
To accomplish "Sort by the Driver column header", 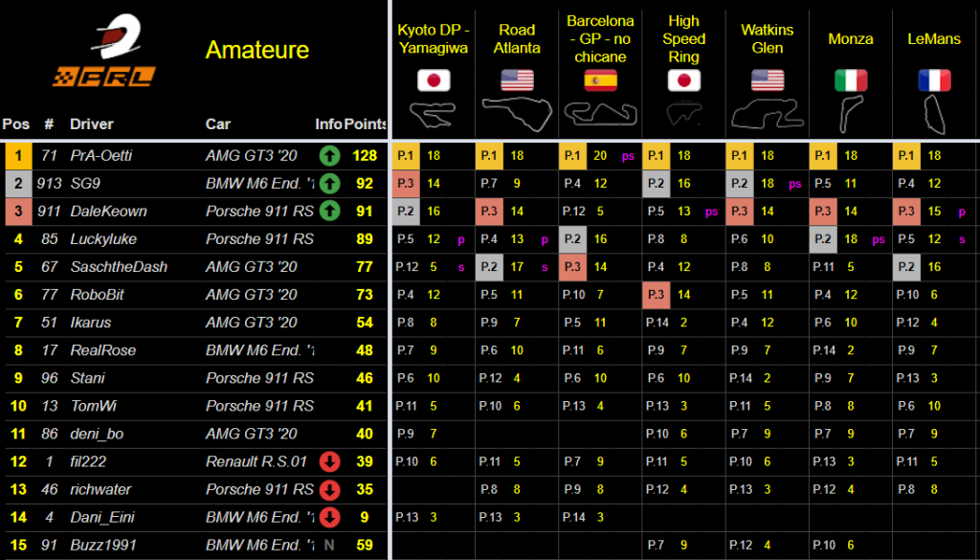I will click(x=91, y=124).
